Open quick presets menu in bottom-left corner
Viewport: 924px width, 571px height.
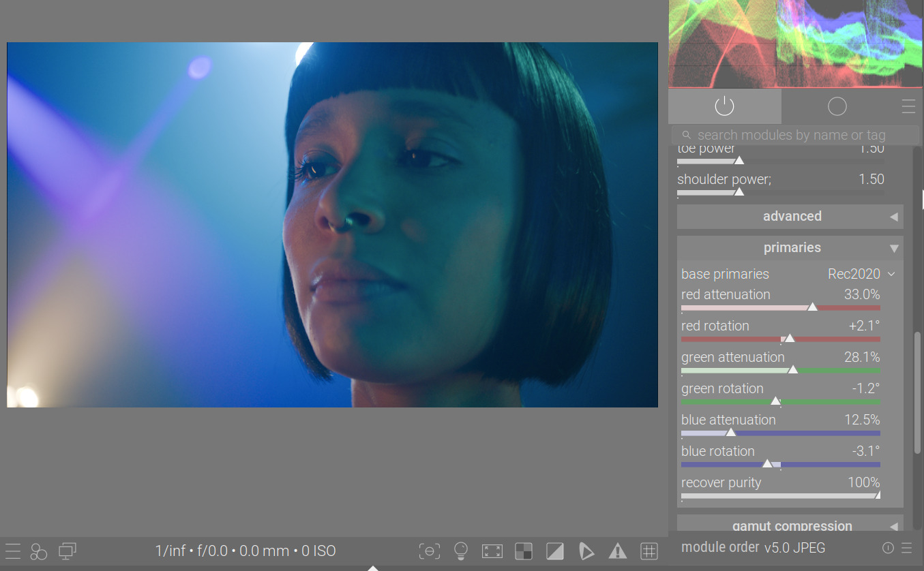[x=12, y=551]
